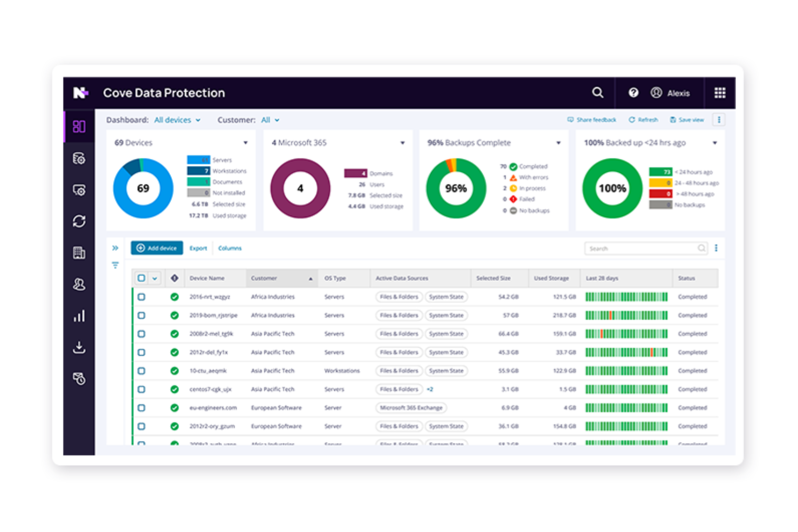Click the Export option in the toolbar
This screenshot has height=532, width=798.
[198, 248]
